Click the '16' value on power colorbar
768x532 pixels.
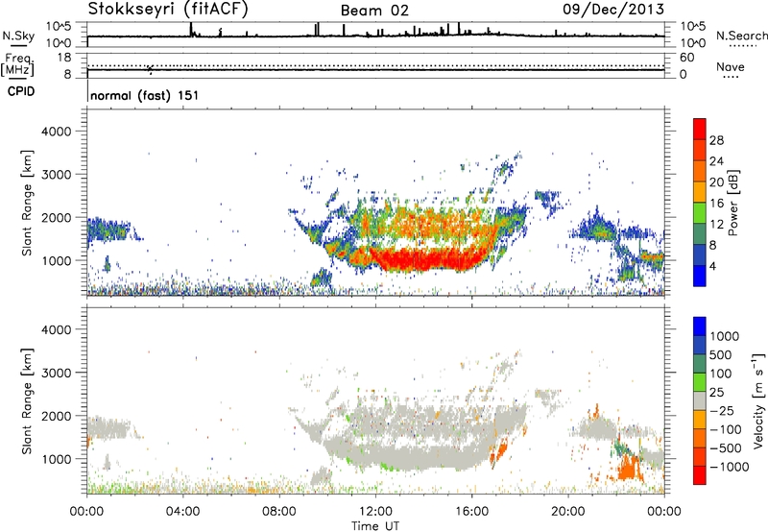click(x=716, y=204)
